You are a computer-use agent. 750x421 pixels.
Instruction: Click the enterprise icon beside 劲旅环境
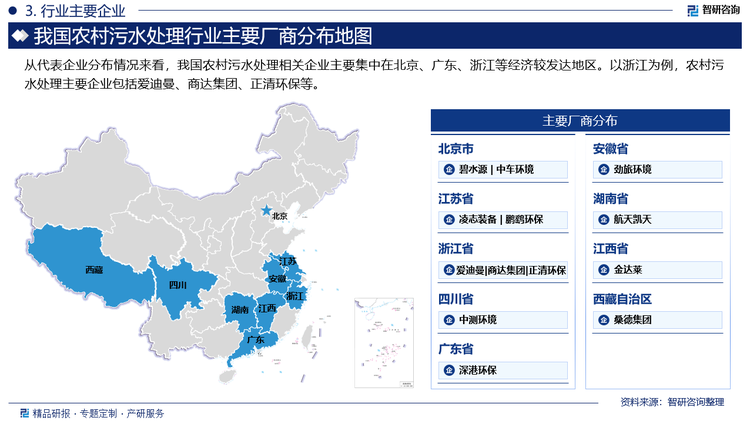(x=604, y=169)
